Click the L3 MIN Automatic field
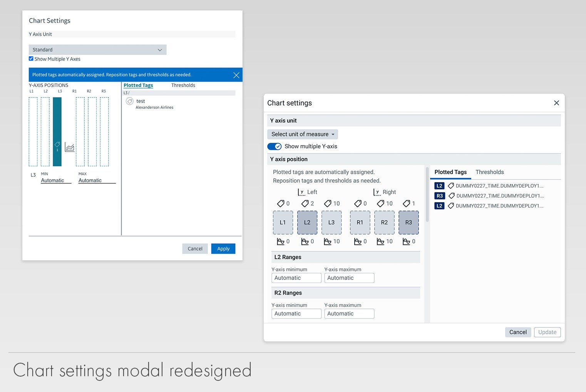The width and height of the screenshot is (586, 392). coord(56,180)
